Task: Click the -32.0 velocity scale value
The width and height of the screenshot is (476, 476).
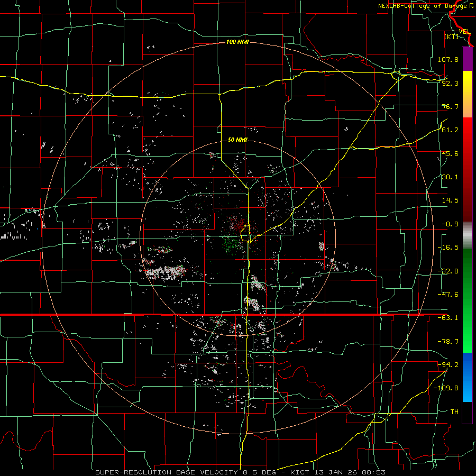Action: pyautogui.click(x=448, y=271)
